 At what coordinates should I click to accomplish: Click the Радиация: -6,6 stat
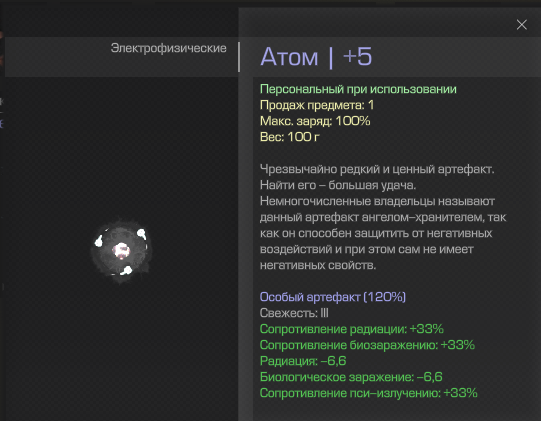coord(303,361)
